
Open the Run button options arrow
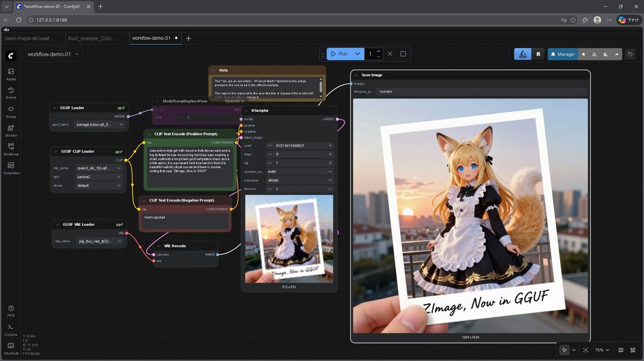click(357, 54)
